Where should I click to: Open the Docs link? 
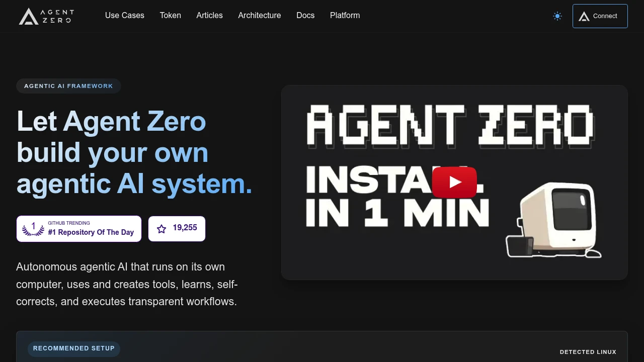[305, 16]
